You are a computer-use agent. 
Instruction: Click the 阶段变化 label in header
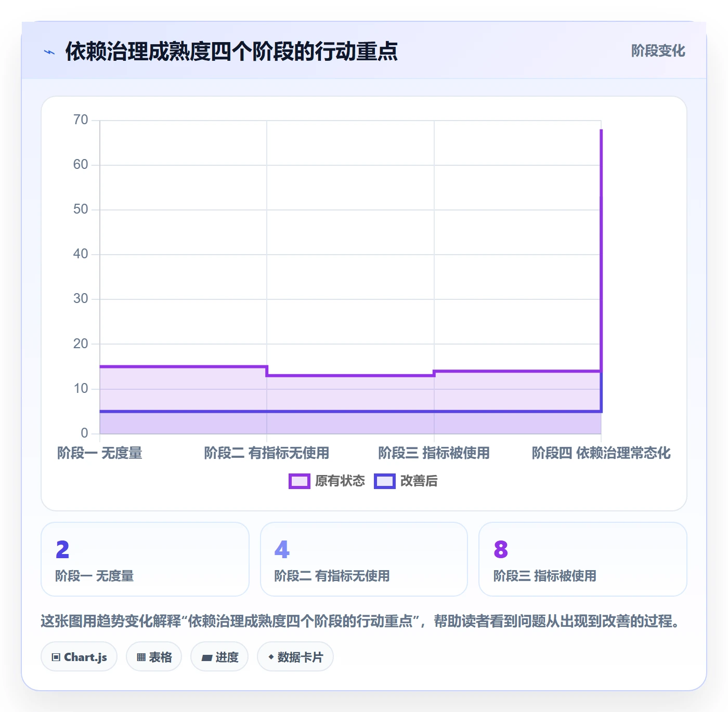658,51
